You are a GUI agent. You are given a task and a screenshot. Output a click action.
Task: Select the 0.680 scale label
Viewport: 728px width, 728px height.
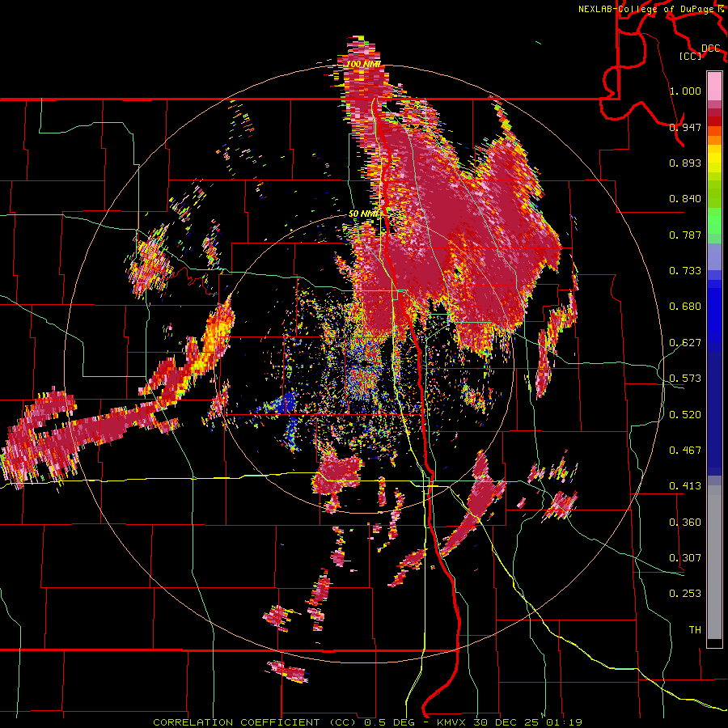(x=685, y=307)
